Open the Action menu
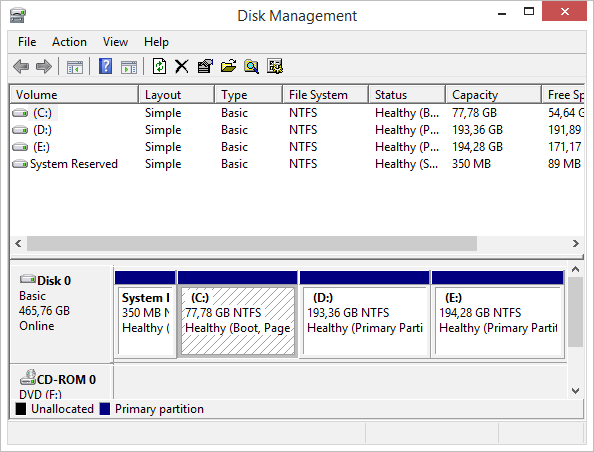Image resolution: width=594 pixels, height=452 pixels. (x=69, y=42)
